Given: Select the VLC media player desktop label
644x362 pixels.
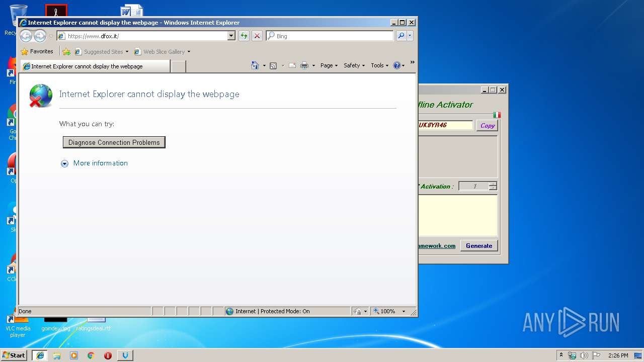Looking at the screenshot, I should pyautogui.click(x=18, y=331).
